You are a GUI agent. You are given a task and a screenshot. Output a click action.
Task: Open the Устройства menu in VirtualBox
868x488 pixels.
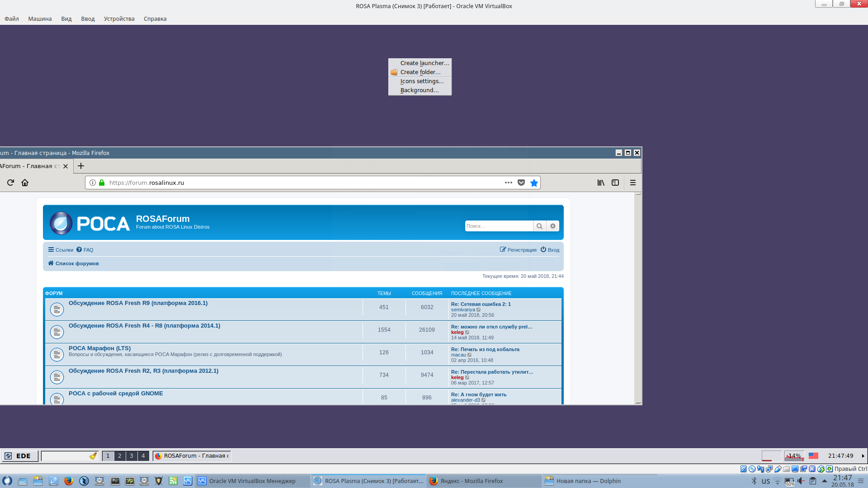[x=119, y=19]
